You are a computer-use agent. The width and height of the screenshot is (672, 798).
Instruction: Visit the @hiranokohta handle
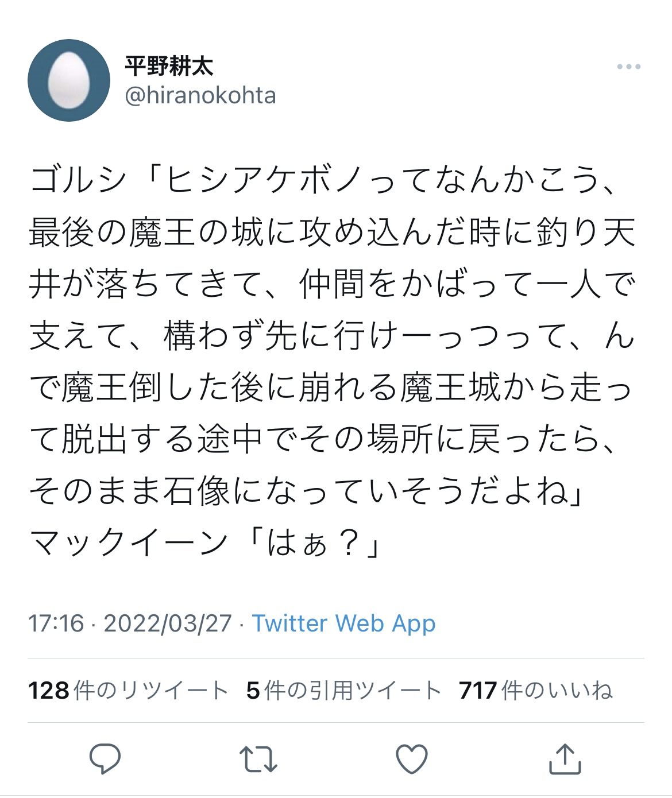pyautogui.click(x=200, y=95)
